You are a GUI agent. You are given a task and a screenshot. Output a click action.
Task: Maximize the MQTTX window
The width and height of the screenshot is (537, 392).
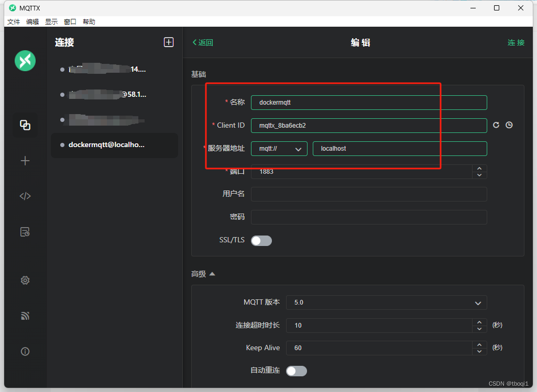click(x=497, y=8)
